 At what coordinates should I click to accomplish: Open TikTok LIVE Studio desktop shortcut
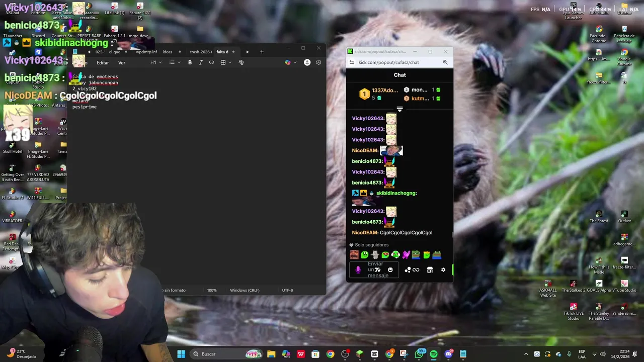pos(573,312)
